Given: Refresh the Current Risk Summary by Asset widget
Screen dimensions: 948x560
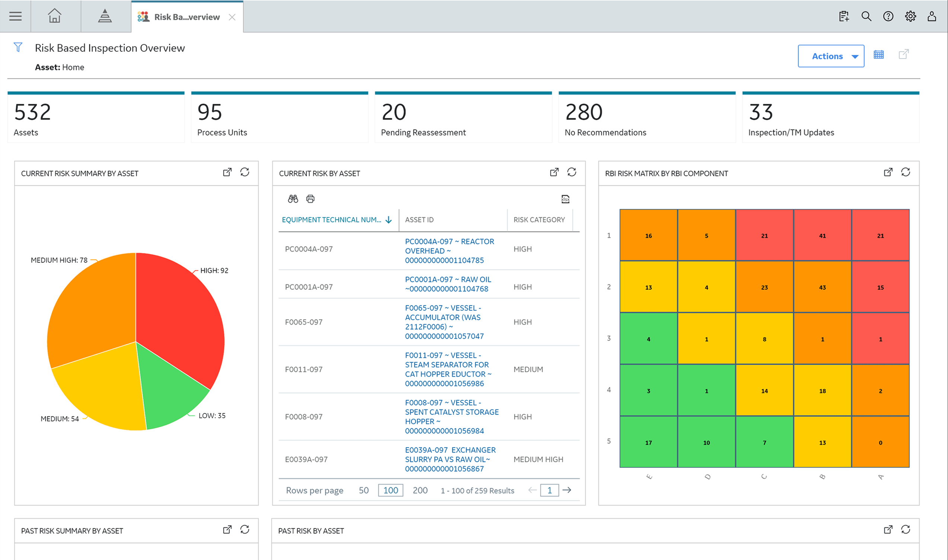Looking at the screenshot, I should point(245,172).
